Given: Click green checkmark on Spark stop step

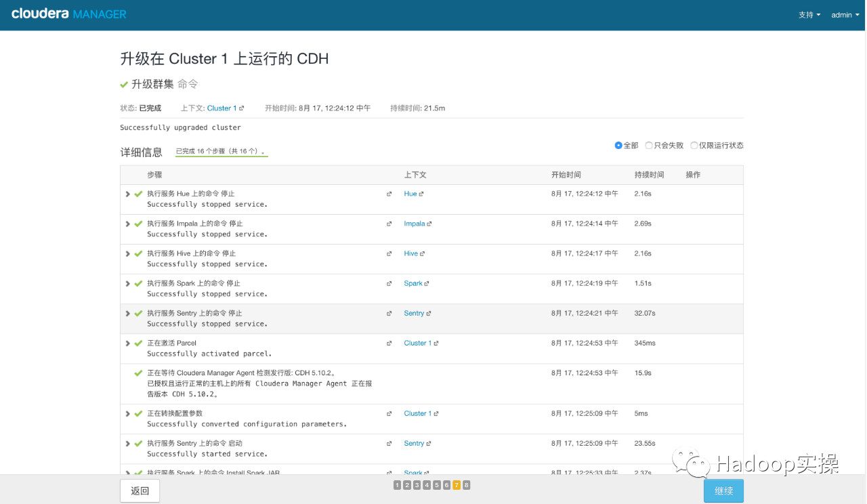Looking at the screenshot, I should pyautogui.click(x=138, y=283).
